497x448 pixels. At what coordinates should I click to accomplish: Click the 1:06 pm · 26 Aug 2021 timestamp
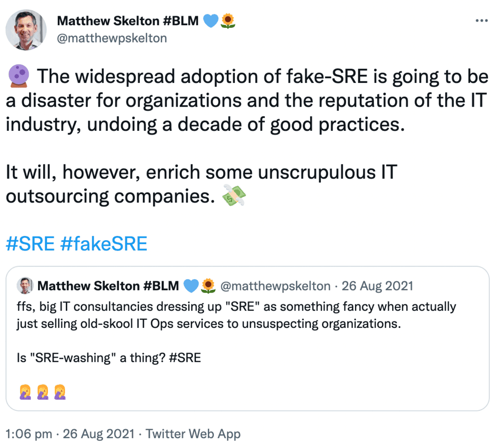point(70,434)
